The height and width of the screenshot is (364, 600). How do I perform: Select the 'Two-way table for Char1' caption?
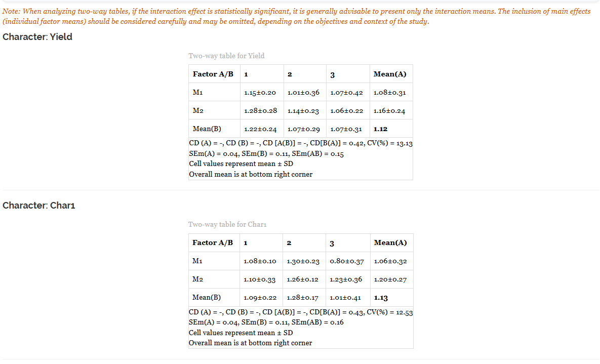tap(227, 225)
